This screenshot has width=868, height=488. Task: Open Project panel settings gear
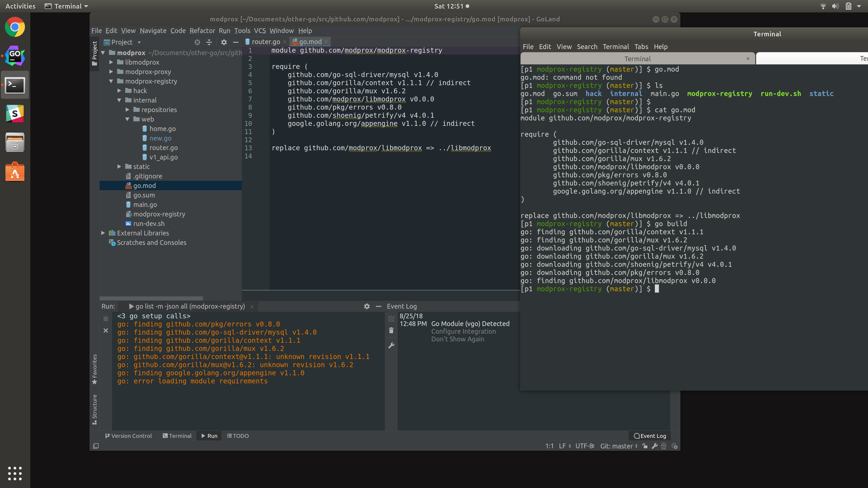[224, 42]
